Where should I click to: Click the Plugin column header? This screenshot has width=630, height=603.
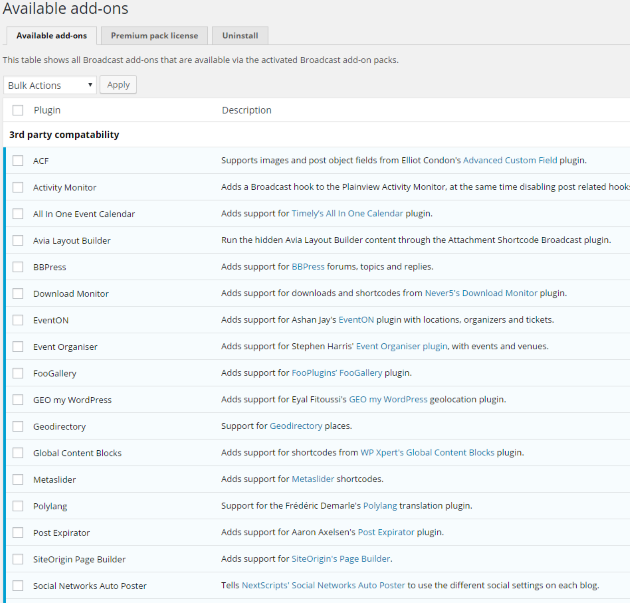pyautogui.click(x=47, y=110)
